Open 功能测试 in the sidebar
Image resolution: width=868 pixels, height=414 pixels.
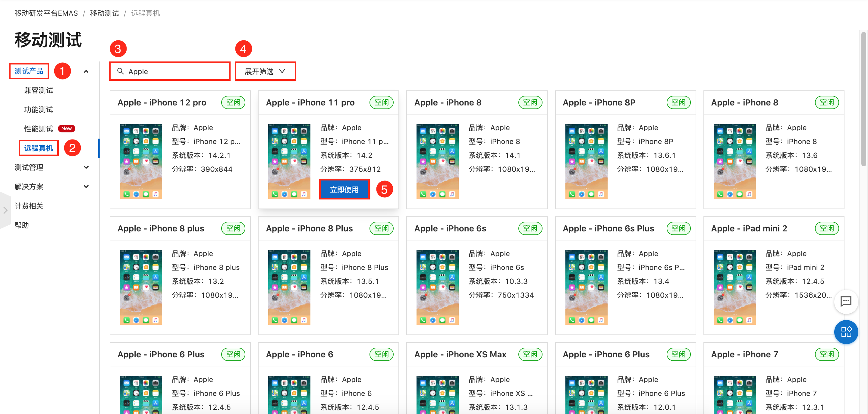pyautogui.click(x=38, y=109)
